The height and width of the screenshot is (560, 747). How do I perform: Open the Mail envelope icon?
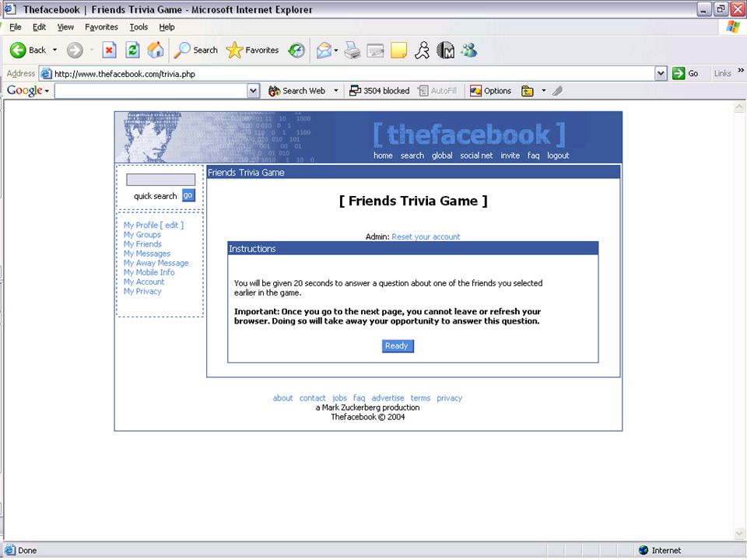(324, 50)
